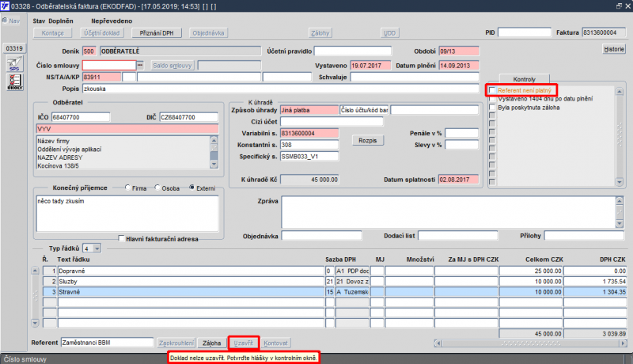
Task: Open the Přiznání DPH button
Action: coord(157,33)
